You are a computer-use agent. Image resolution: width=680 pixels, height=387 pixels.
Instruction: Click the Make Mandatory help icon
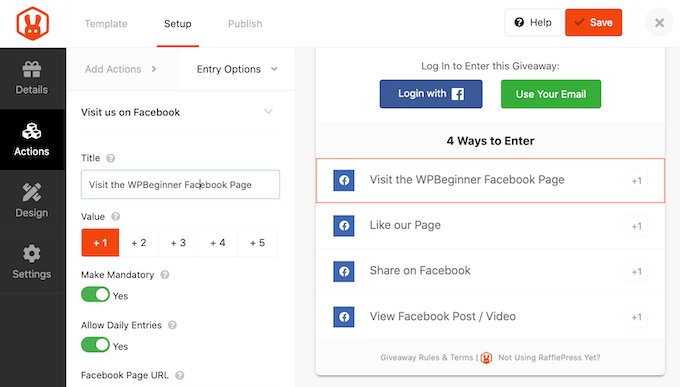tap(165, 275)
